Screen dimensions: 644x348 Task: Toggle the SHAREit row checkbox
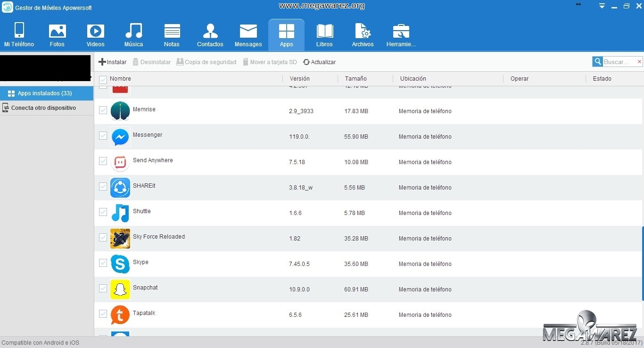tap(103, 187)
